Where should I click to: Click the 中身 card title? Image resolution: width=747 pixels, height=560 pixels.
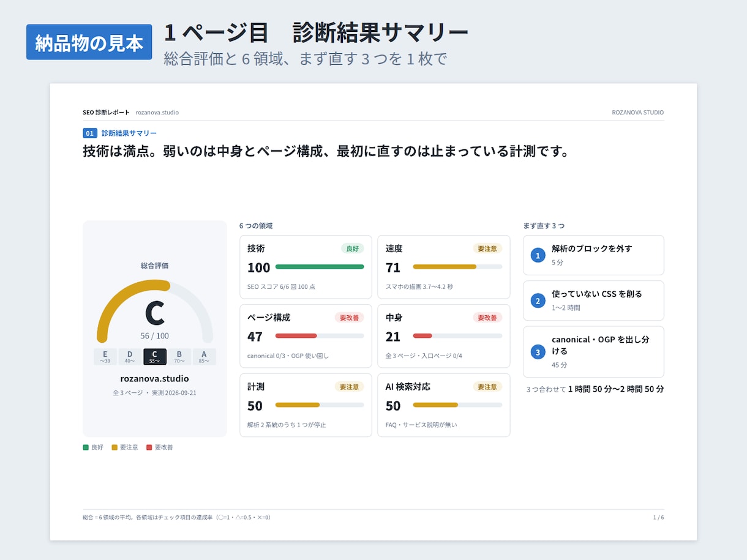[394, 318]
